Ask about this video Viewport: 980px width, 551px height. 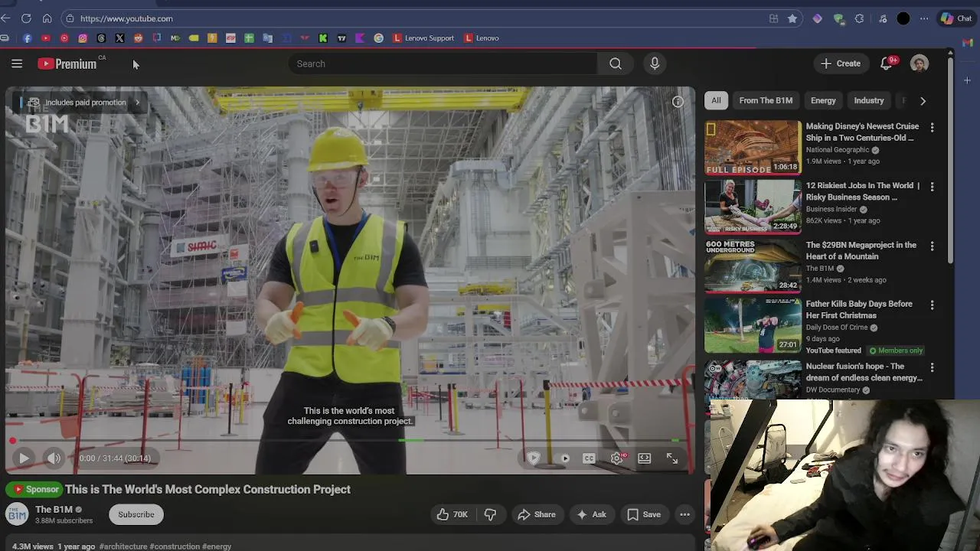(591, 514)
